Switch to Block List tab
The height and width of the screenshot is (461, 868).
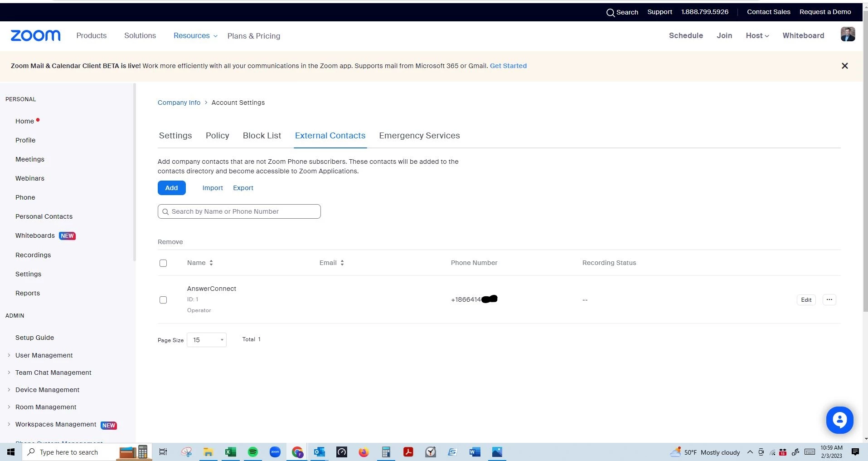point(262,136)
